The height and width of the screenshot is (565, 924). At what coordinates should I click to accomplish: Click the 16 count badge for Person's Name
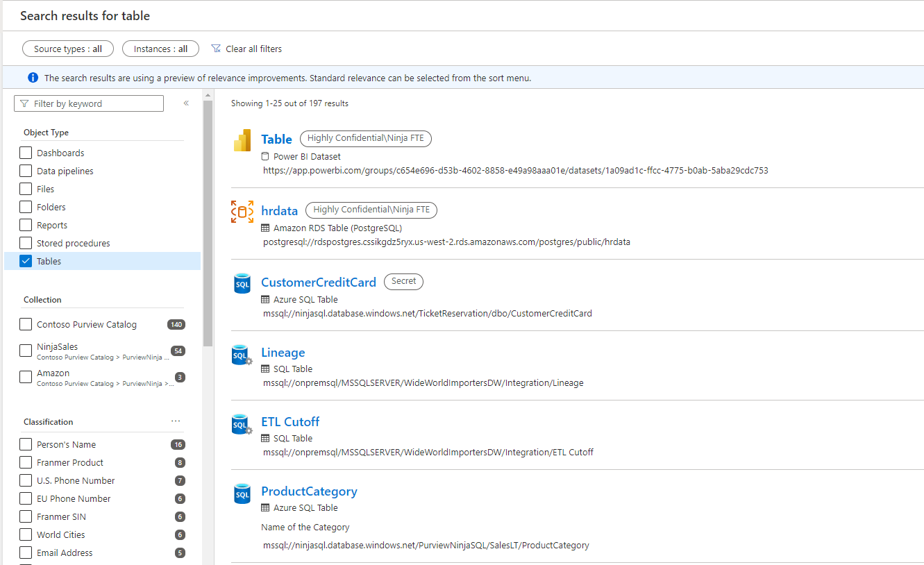[178, 445]
